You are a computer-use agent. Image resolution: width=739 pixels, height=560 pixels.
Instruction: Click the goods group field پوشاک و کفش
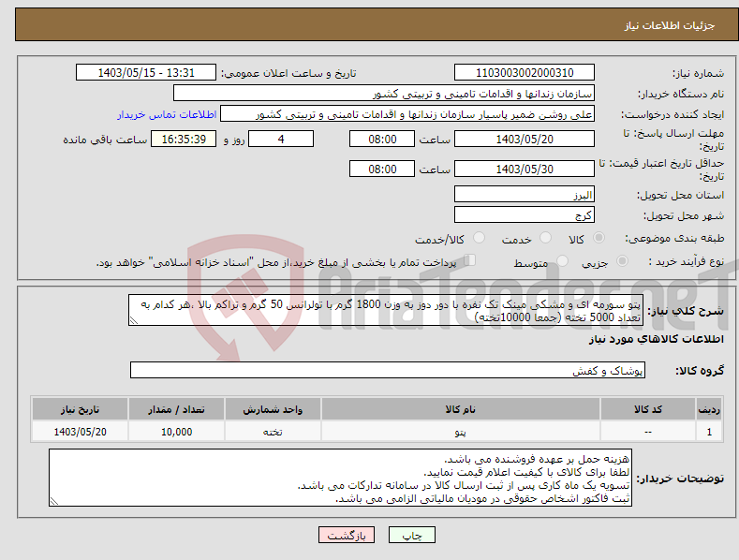(x=388, y=370)
